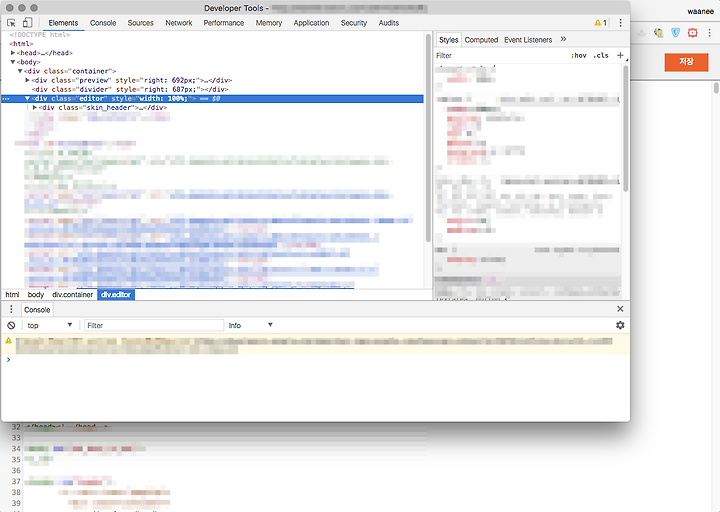Expand the head element node

tap(13, 53)
